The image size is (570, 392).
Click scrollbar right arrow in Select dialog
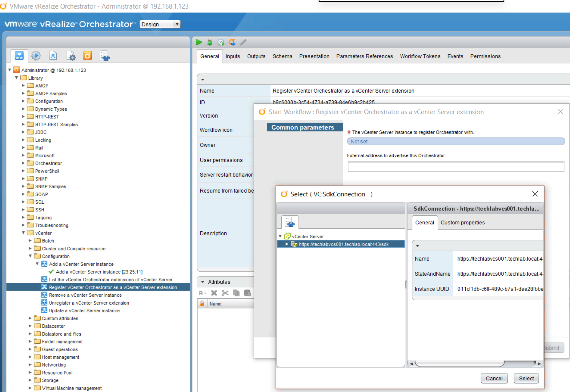point(539,364)
